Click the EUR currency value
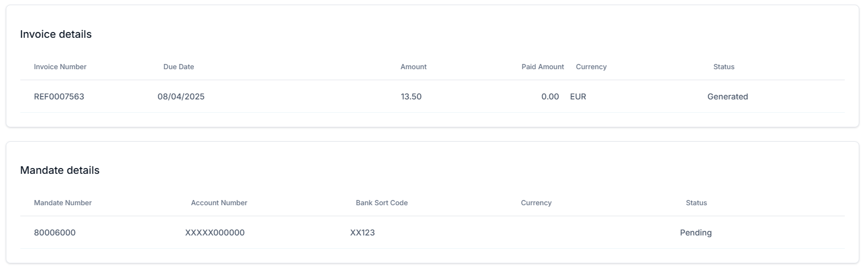 [578, 97]
